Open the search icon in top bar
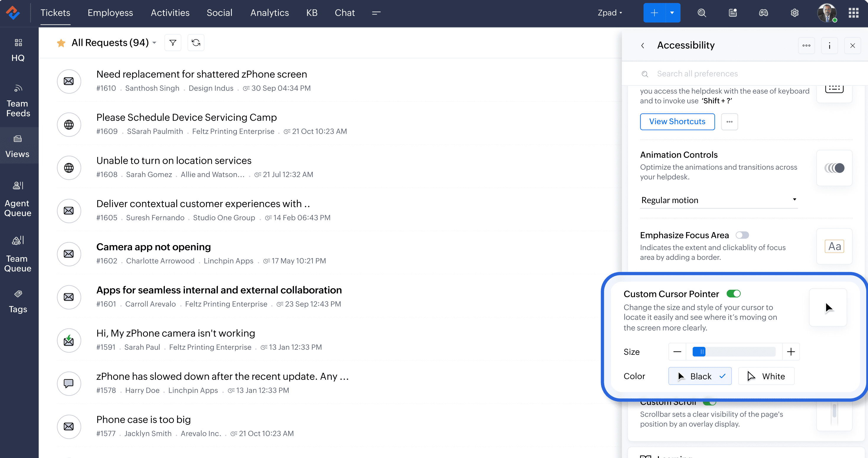Screen dimensions: 868x458 point(701,13)
